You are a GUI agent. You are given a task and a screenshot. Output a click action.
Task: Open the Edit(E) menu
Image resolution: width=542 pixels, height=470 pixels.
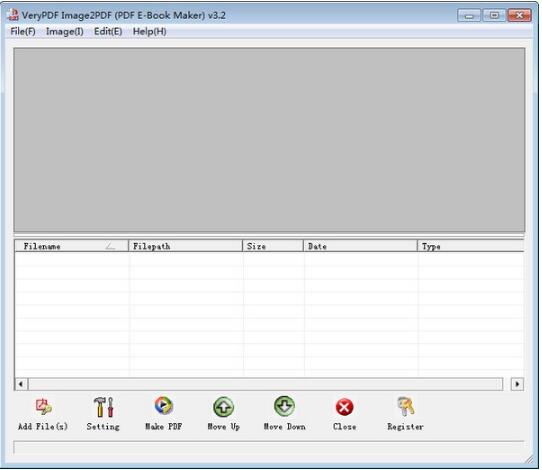coord(108,31)
